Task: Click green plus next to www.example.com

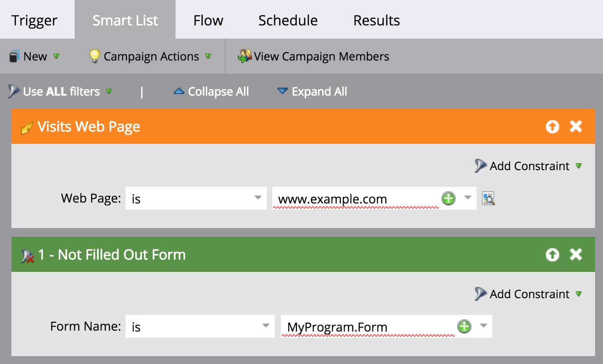Action: tap(448, 199)
